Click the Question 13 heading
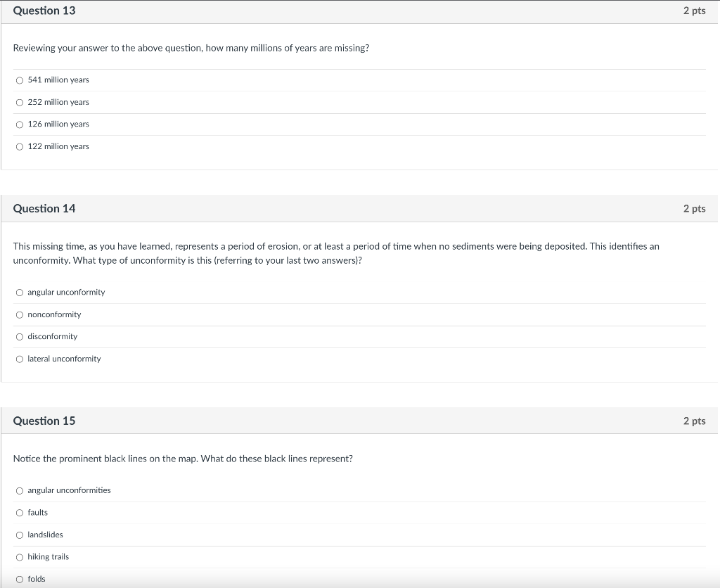 44,11
